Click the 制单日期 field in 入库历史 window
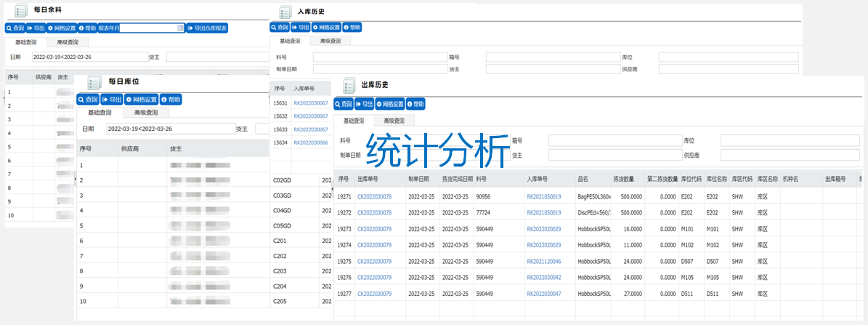 tap(380, 69)
